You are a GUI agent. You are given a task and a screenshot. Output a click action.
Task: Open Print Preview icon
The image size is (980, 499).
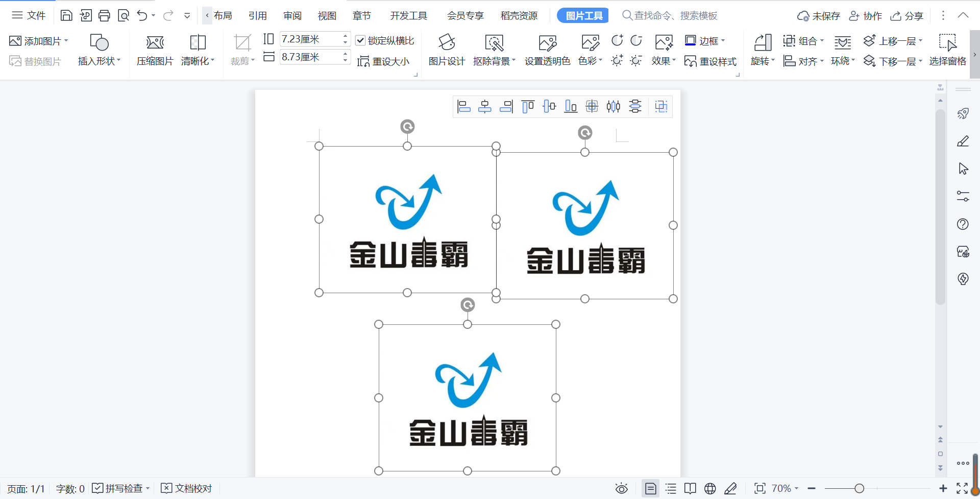click(x=124, y=15)
